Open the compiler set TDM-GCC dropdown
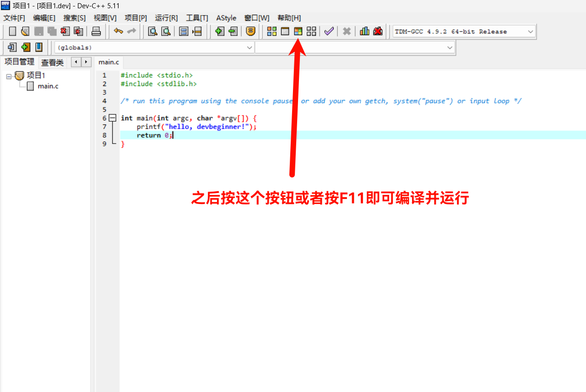The width and height of the screenshot is (586, 392). pos(464,32)
